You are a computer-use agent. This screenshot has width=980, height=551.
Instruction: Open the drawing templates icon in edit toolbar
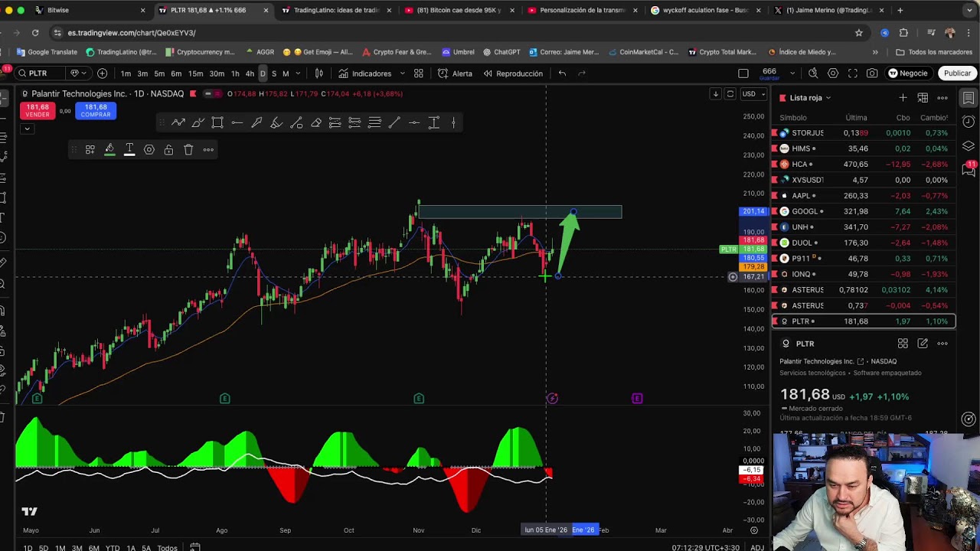pyautogui.click(x=90, y=150)
